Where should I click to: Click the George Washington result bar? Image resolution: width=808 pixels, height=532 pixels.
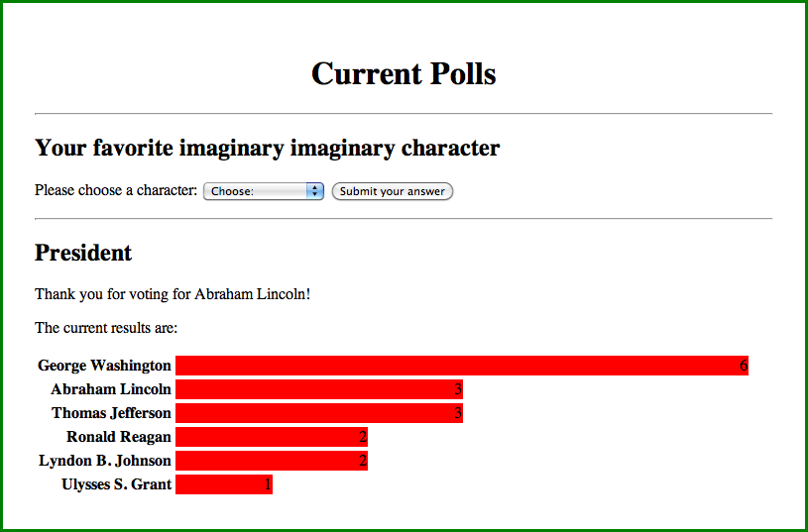(461, 366)
